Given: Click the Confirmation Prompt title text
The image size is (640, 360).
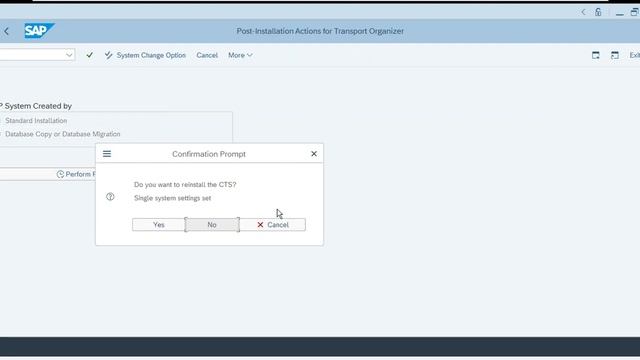Looking at the screenshot, I should pyautogui.click(x=209, y=154).
